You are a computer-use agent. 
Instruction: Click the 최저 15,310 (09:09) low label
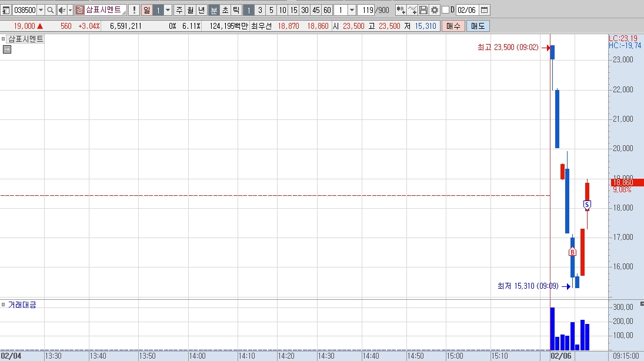tap(528, 286)
